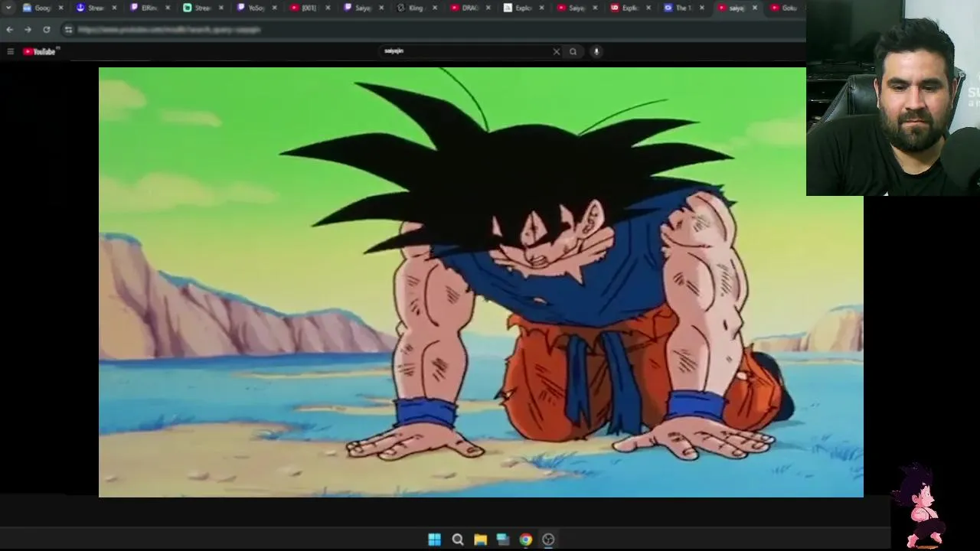Image resolution: width=980 pixels, height=551 pixels.
Task: Click the YouTube search magnifier button
Action: pos(573,51)
